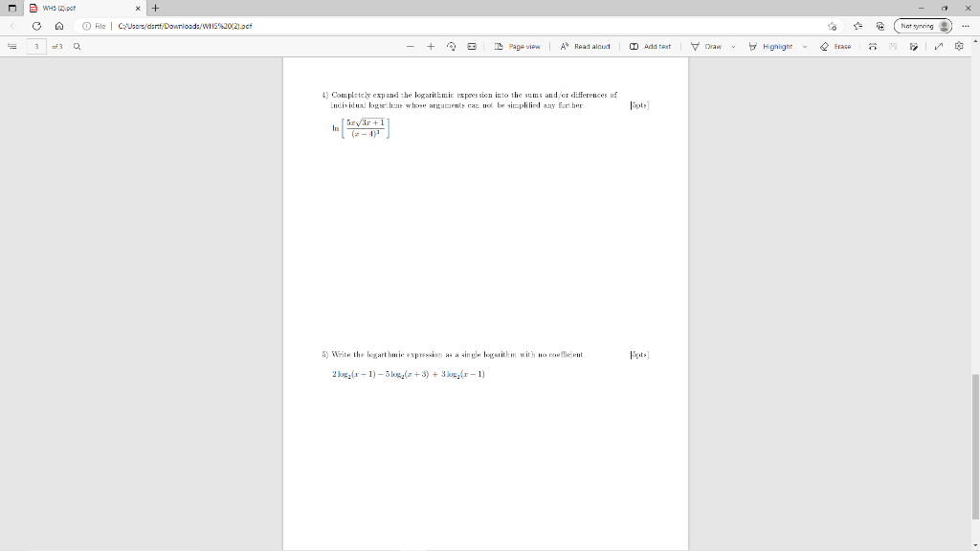
Task: Select the Draw tool
Action: pos(706,46)
